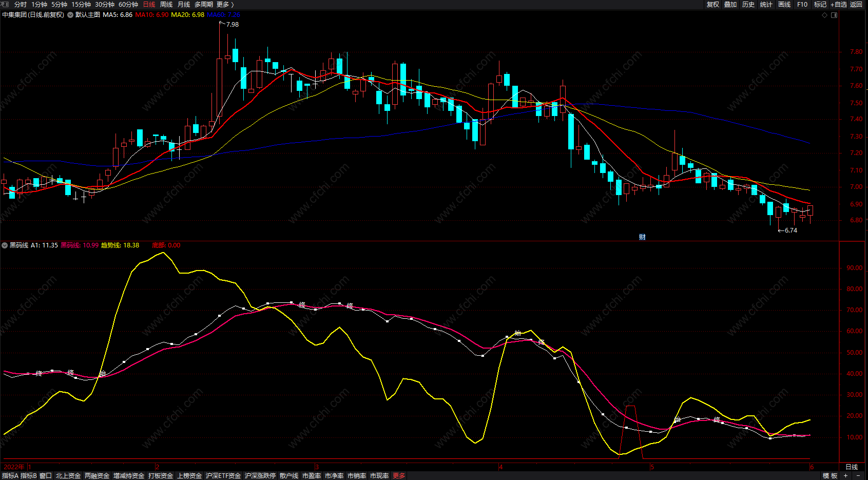Open the 统计 statistics button
This screenshot has height=480, width=868.
(766, 4)
